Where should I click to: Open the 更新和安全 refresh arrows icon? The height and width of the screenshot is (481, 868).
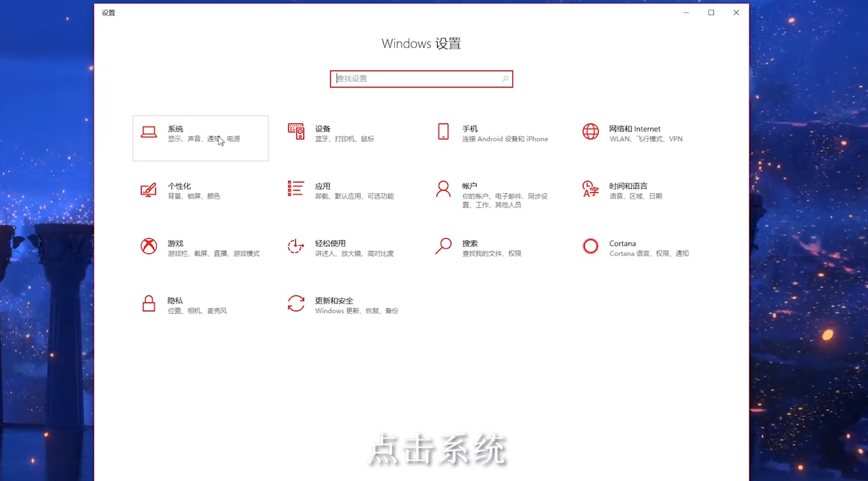pyautogui.click(x=296, y=304)
